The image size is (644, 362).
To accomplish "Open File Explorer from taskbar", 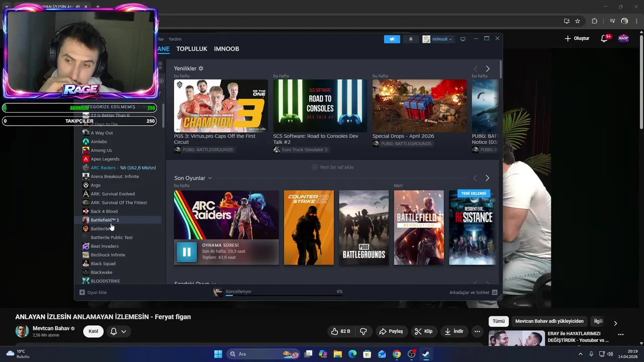I will [x=338, y=354].
